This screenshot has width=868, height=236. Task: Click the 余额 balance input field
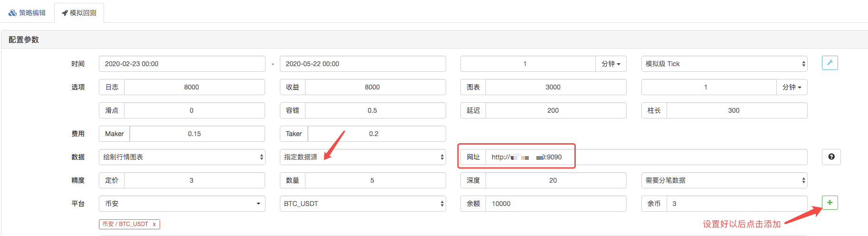[x=555, y=204]
